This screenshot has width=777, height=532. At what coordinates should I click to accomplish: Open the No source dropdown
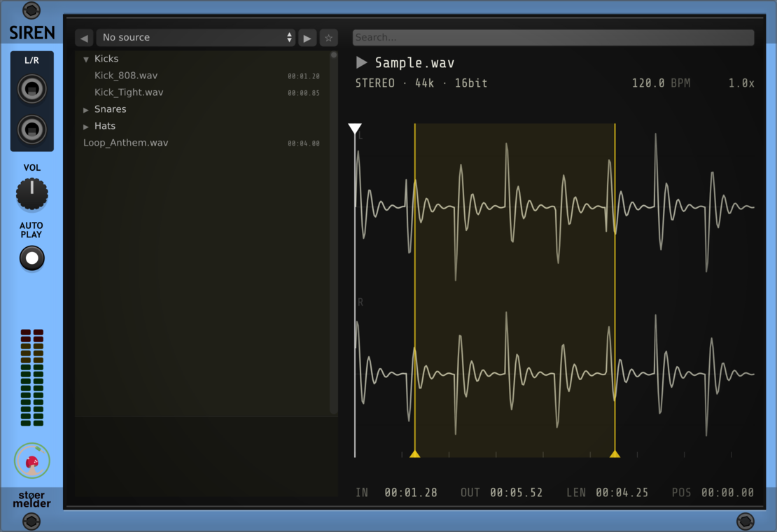point(196,38)
